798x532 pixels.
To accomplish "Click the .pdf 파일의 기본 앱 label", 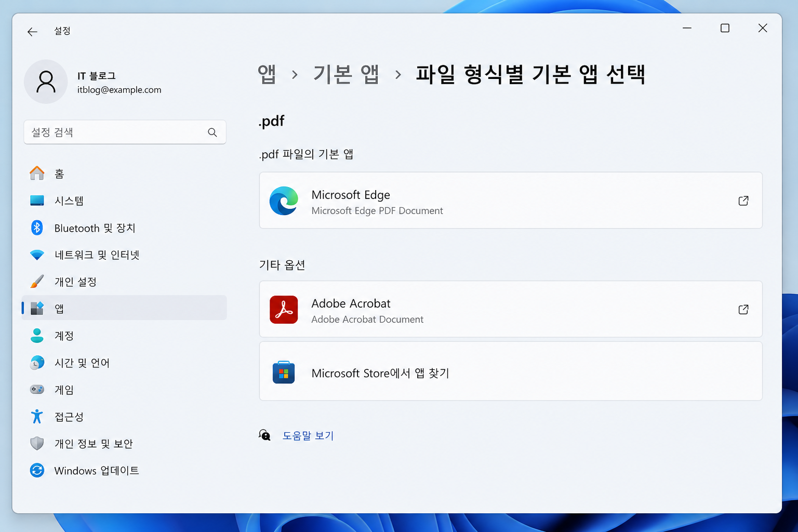I will [x=306, y=154].
